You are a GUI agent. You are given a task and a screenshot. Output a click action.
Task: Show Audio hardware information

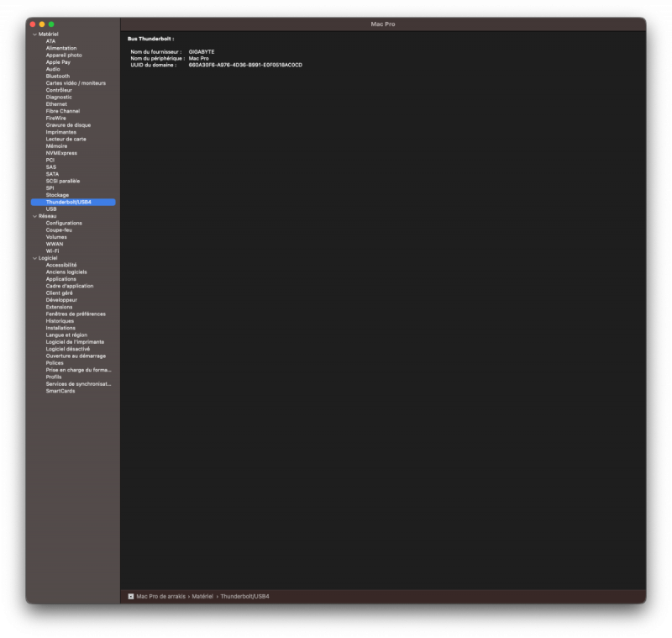[53, 69]
